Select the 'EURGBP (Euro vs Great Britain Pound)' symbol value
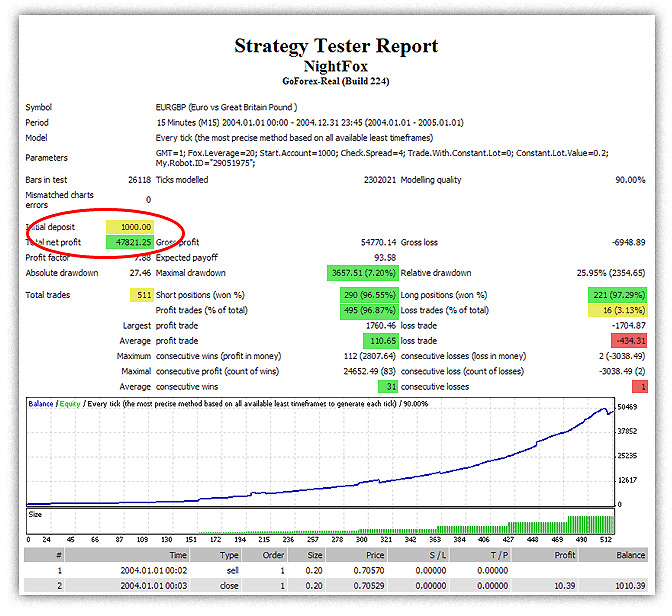Viewport: 672px width, 616px height. (x=226, y=107)
